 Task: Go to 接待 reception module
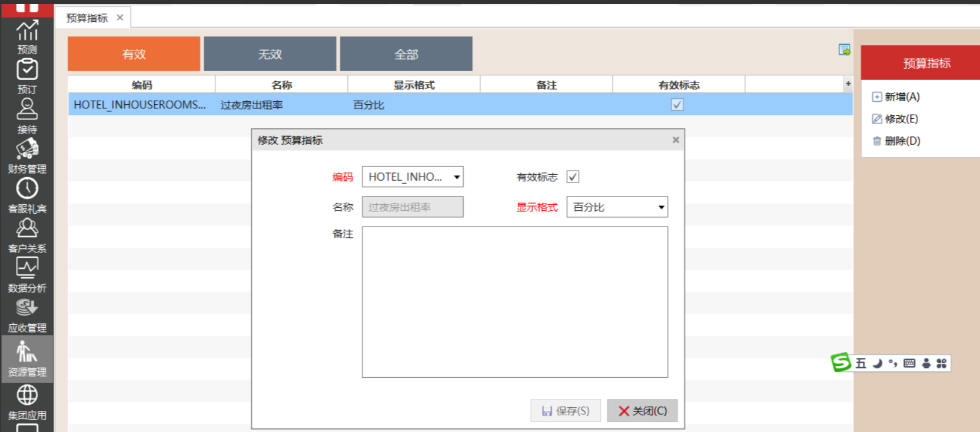pyautogui.click(x=27, y=115)
